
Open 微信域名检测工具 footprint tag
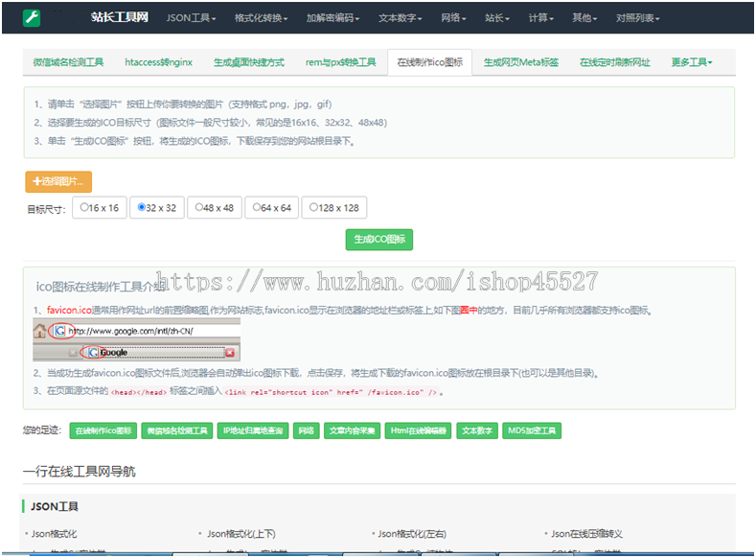177,430
